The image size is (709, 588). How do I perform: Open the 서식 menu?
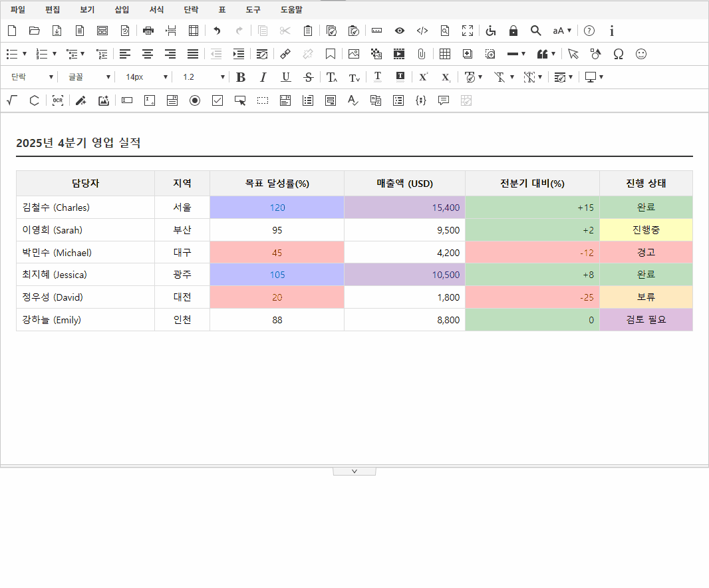click(156, 10)
